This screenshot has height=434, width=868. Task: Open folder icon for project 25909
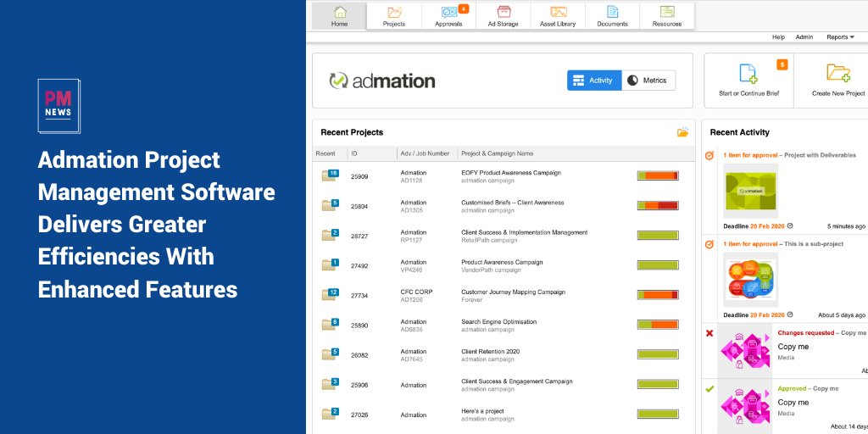coord(330,175)
